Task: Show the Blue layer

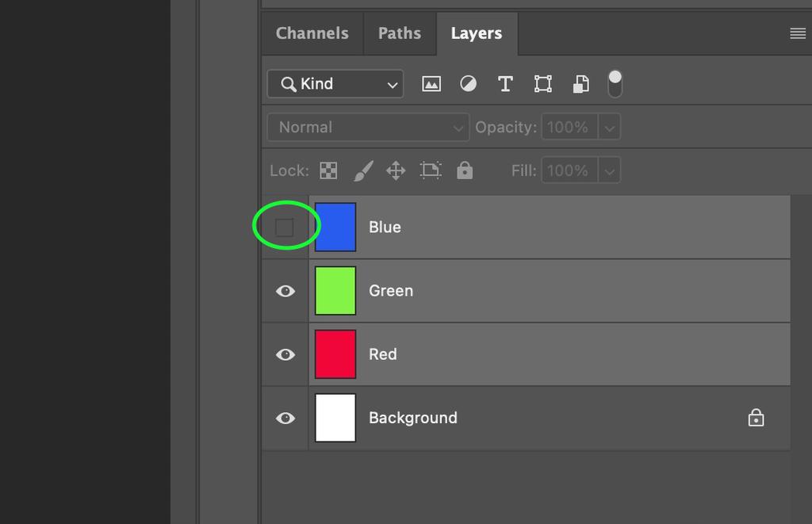Action: (x=285, y=228)
